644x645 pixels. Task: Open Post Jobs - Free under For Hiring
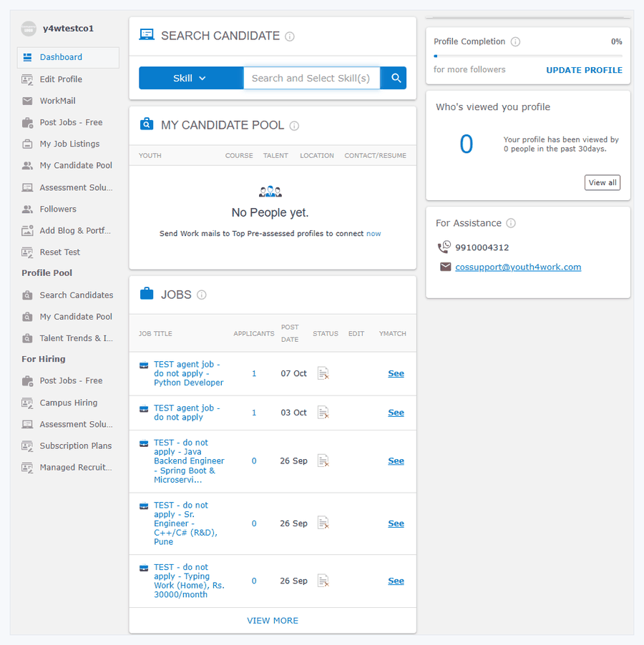pos(71,381)
